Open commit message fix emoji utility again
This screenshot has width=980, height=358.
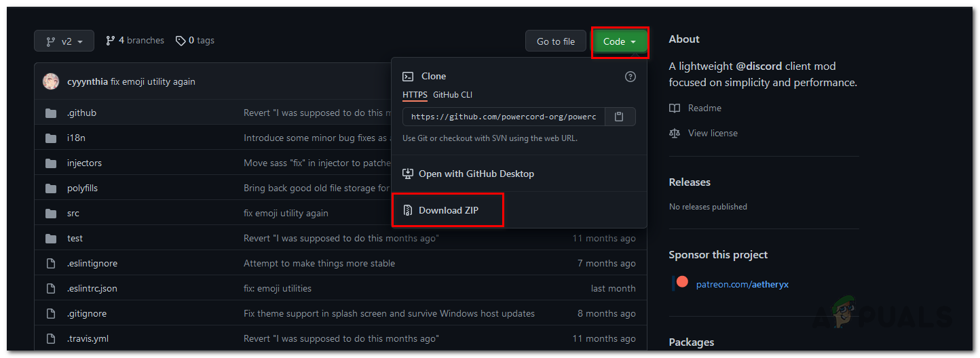point(153,81)
